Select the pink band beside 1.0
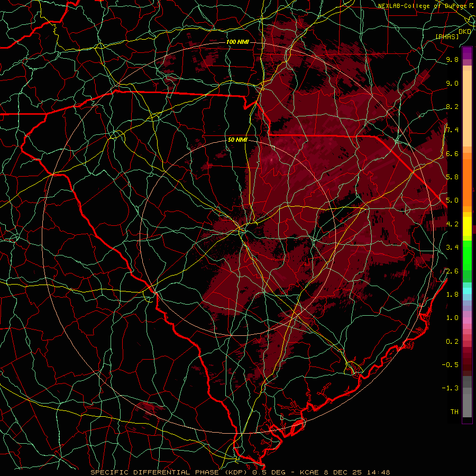 (x=467, y=321)
